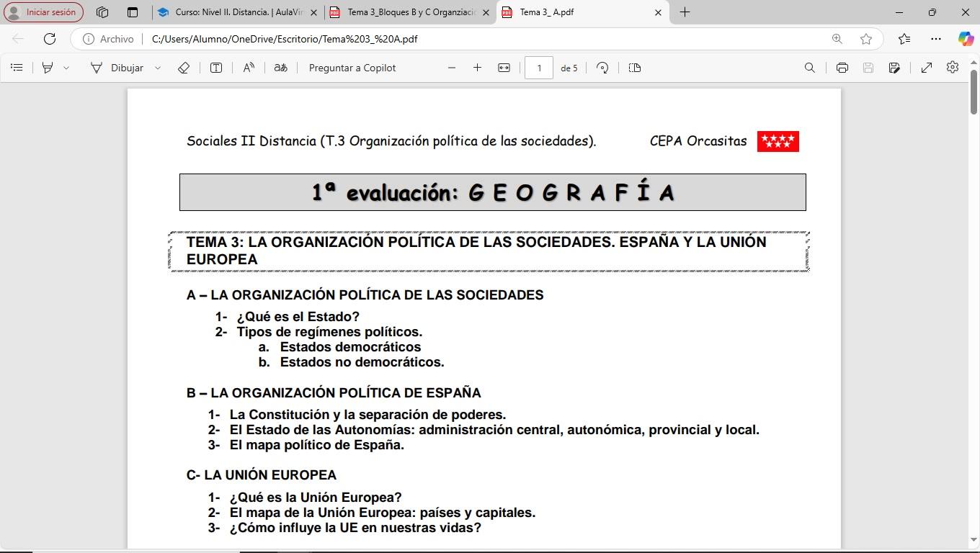Open the browser workspaces icon
The image size is (980, 553).
click(102, 12)
